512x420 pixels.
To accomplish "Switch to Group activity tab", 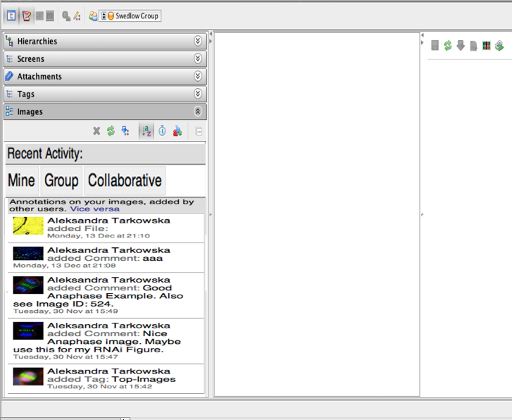I will pyautogui.click(x=61, y=180).
